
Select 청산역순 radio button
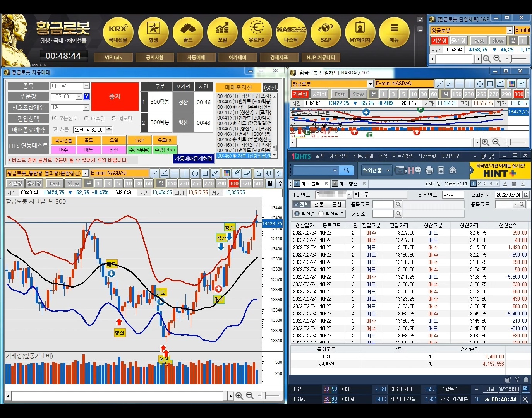pos(321,214)
